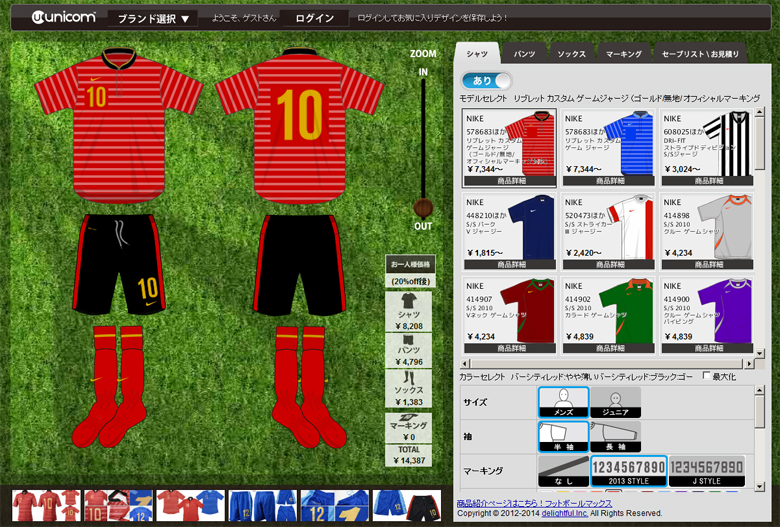Viewport: 780px width, 527px height.
Task: Open the delightful,Inc. link
Action: [x=565, y=513]
